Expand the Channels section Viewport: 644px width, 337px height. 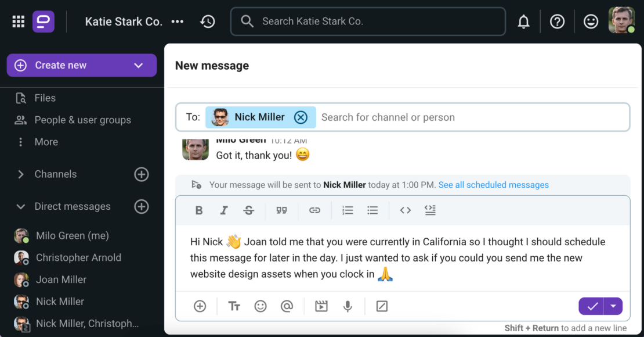[21, 174]
